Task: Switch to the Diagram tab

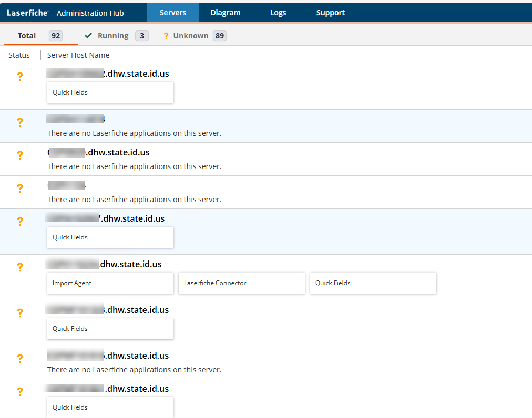Action: (226, 13)
